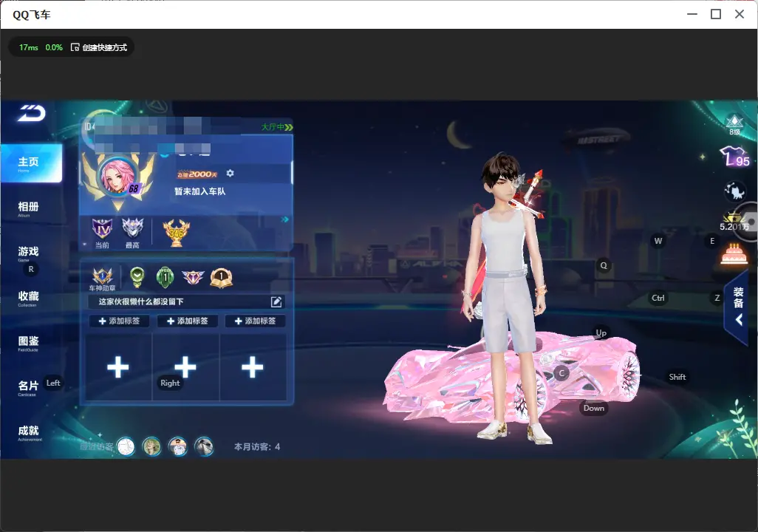Open the second recent visitor avatar
Viewport: 758px width, 532px height.
[151, 446]
